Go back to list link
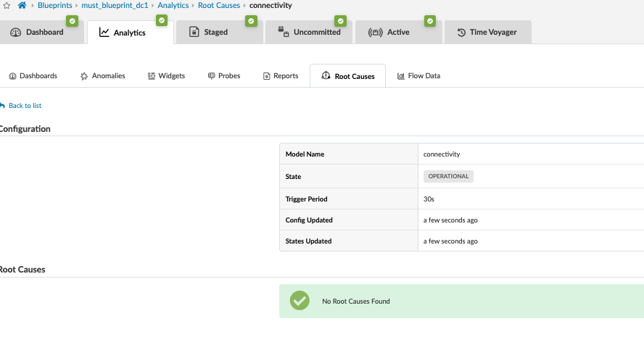 click(25, 106)
